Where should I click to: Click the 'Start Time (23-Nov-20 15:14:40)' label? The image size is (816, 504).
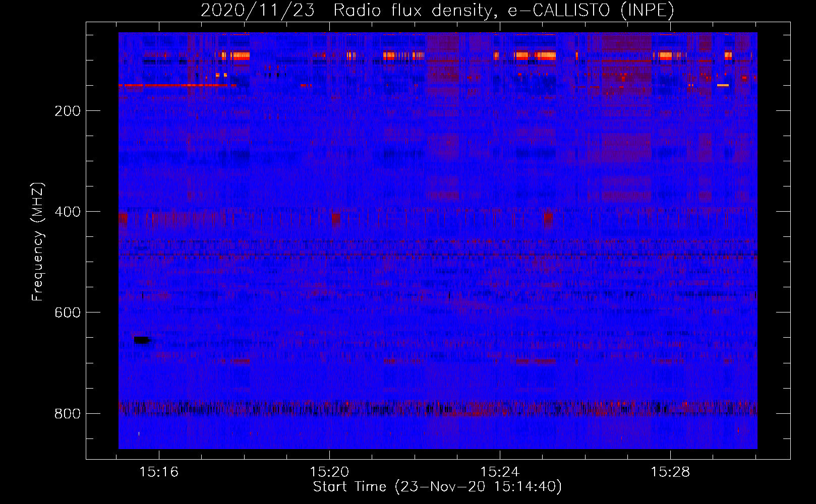pyautogui.click(x=438, y=487)
